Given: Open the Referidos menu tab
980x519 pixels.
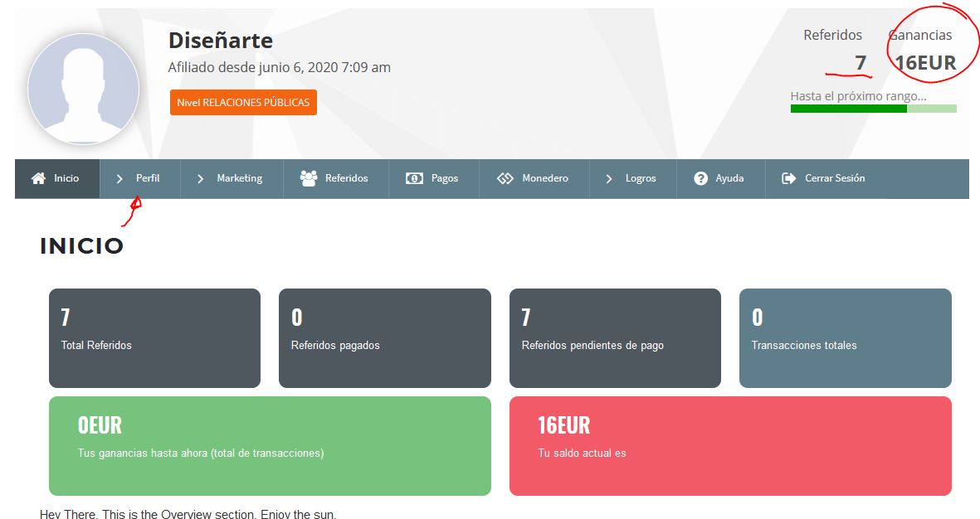Looking at the screenshot, I should tap(335, 178).
